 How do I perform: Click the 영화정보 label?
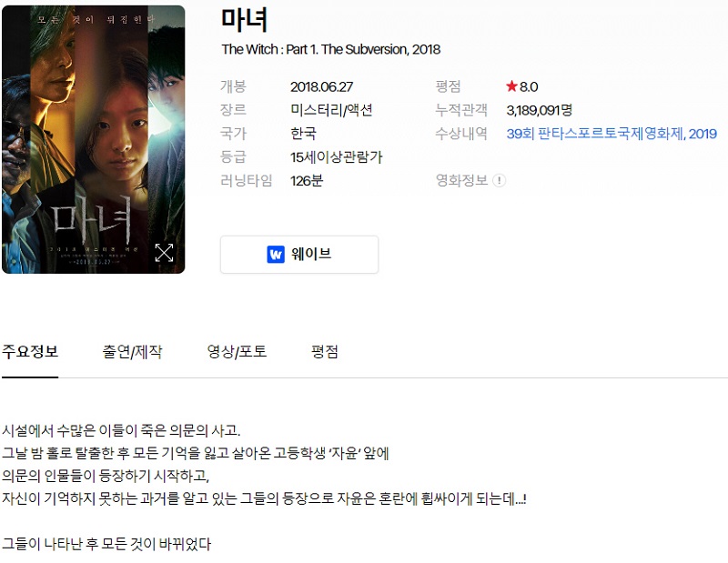coord(461,180)
